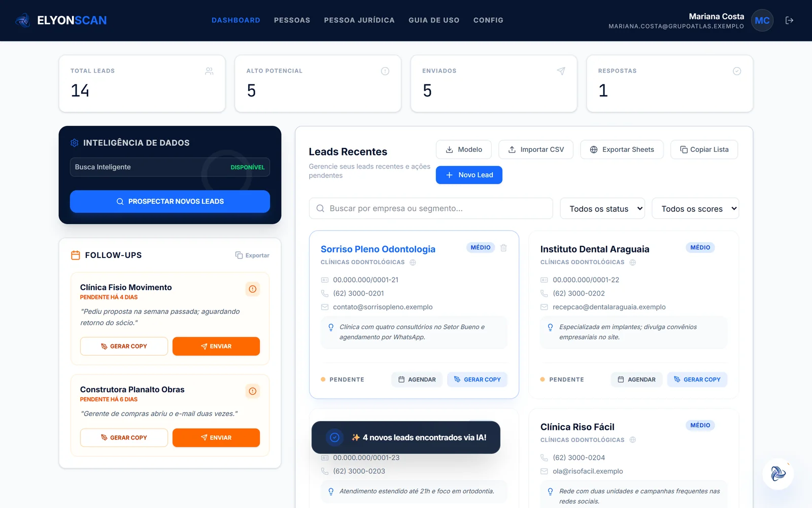
Task: Open the Todos os status dropdown
Action: pyautogui.click(x=602, y=209)
